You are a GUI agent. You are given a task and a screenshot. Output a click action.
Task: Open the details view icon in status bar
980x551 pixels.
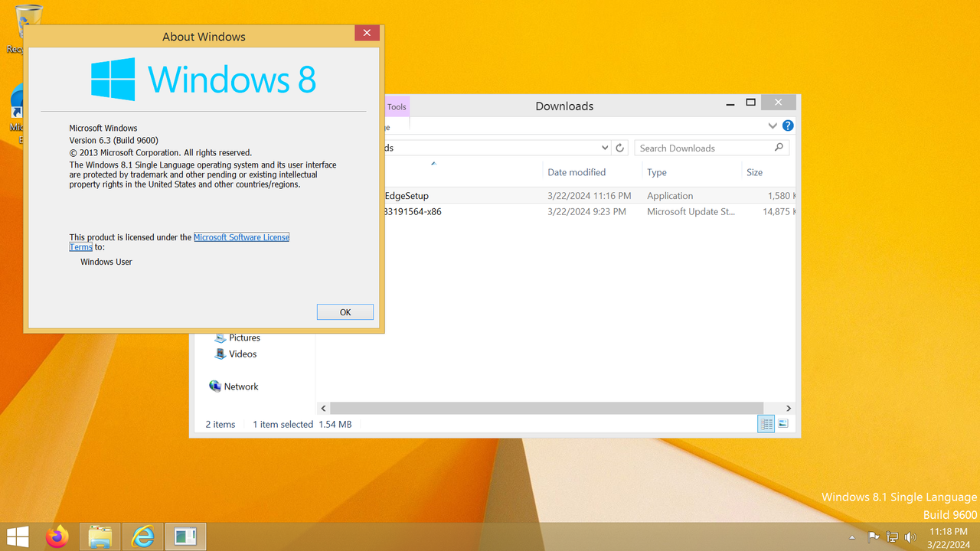[766, 423]
